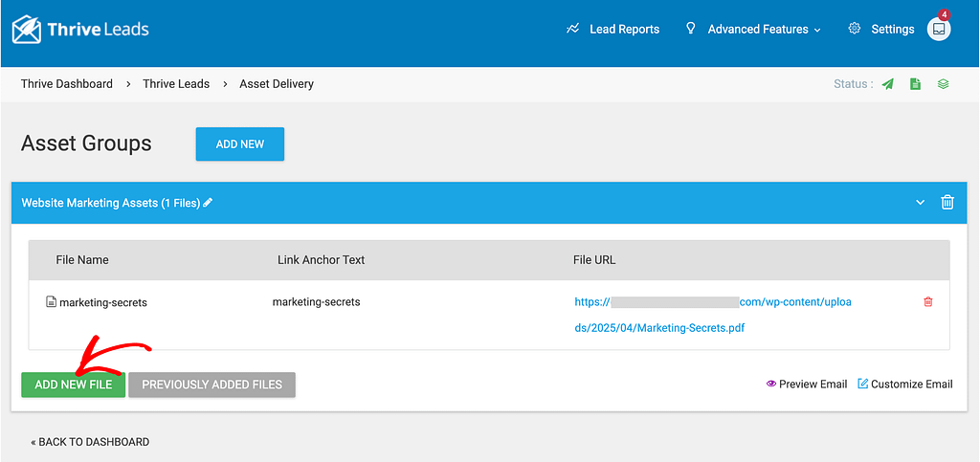This screenshot has width=980, height=462.
Task: Click the Thrive Leads envelope logo
Action: [27, 29]
